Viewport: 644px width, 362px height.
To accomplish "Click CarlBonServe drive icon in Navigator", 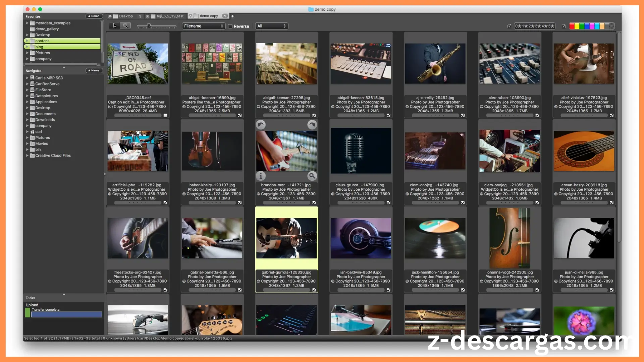I will pyautogui.click(x=32, y=84).
